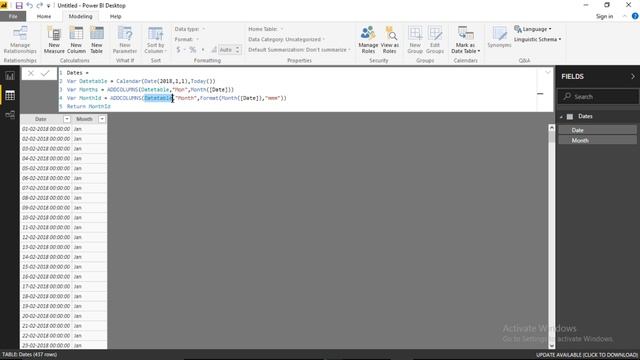This screenshot has height=360, width=640.
Task: Expand the formula bar chevron
Action: [x=548, y=72]
